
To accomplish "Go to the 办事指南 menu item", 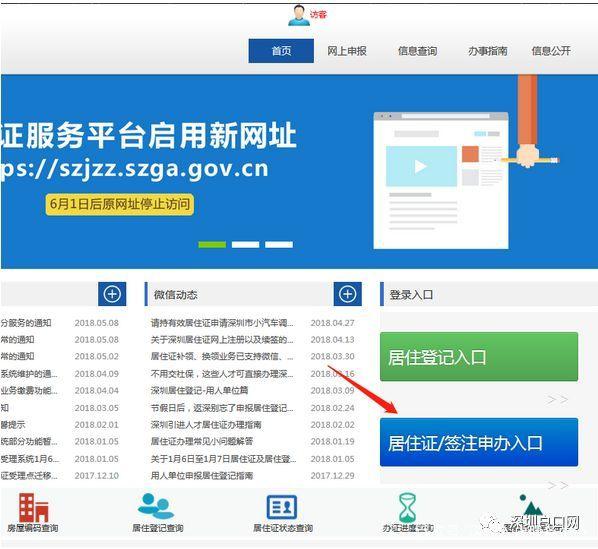I will pos(488,51).
